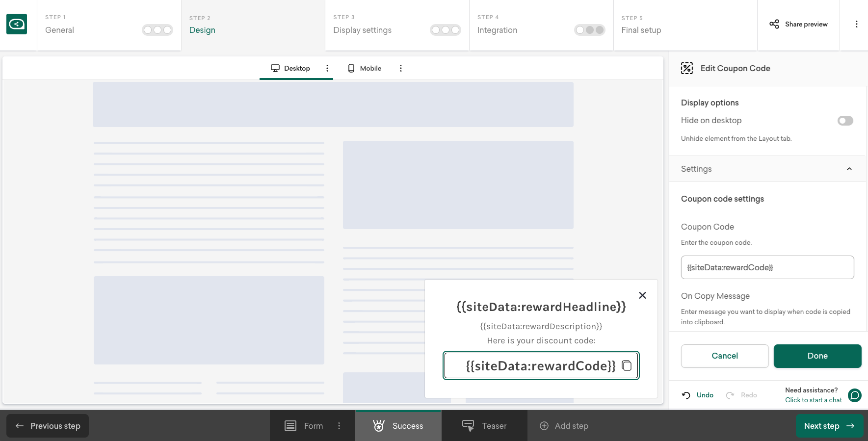Click the copy icon beside the reward code

pos(627,365)
